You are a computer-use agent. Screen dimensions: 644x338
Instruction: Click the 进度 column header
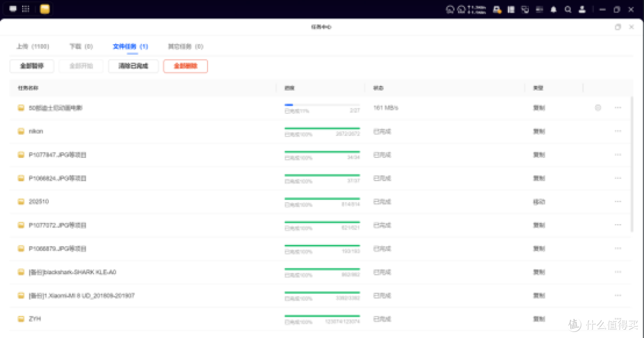[x=289, y=88]
